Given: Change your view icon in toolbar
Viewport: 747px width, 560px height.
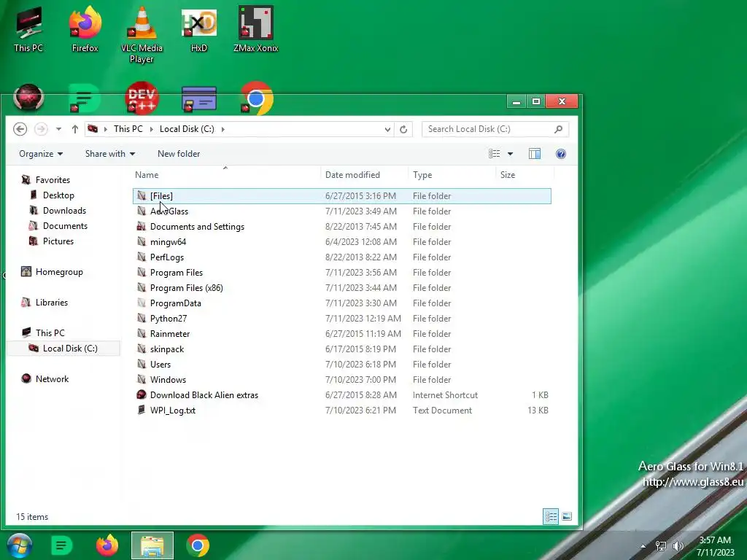Looking at the screenshot, I should pyautogui.click(x=495, y=154).
